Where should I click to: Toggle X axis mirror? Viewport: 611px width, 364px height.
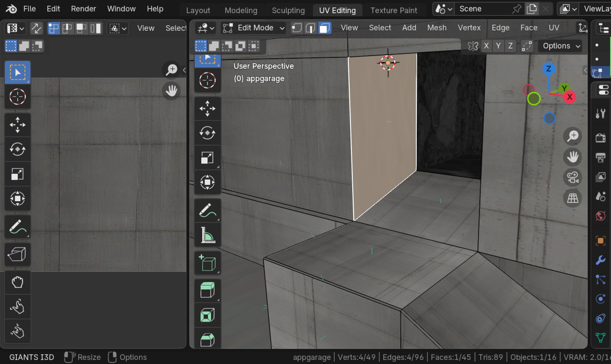[486, 46]
